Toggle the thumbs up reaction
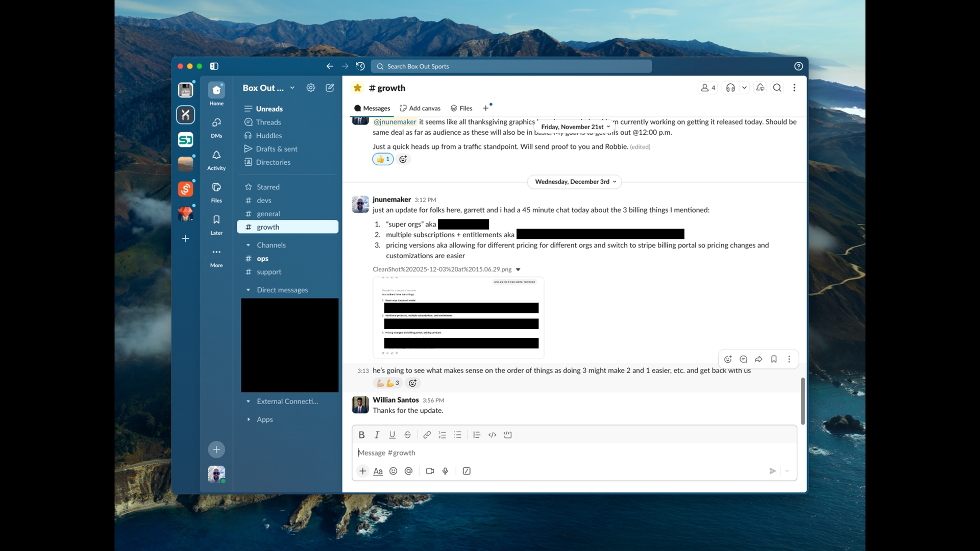This screenshot has width=980, height=551. 383,159
